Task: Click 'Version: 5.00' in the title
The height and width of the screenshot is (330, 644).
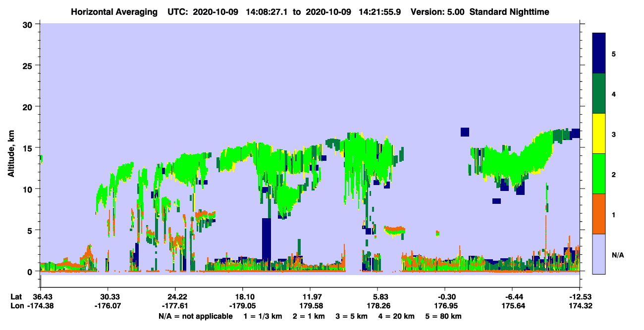Action: tap(437, 11)
